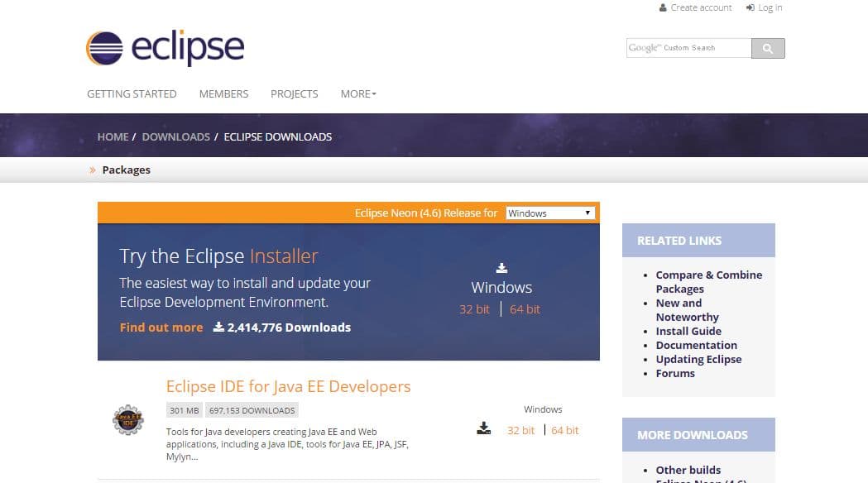This screenshot has height=483, width=868.
Task: Click the Packages section heading
Action: 127,170
